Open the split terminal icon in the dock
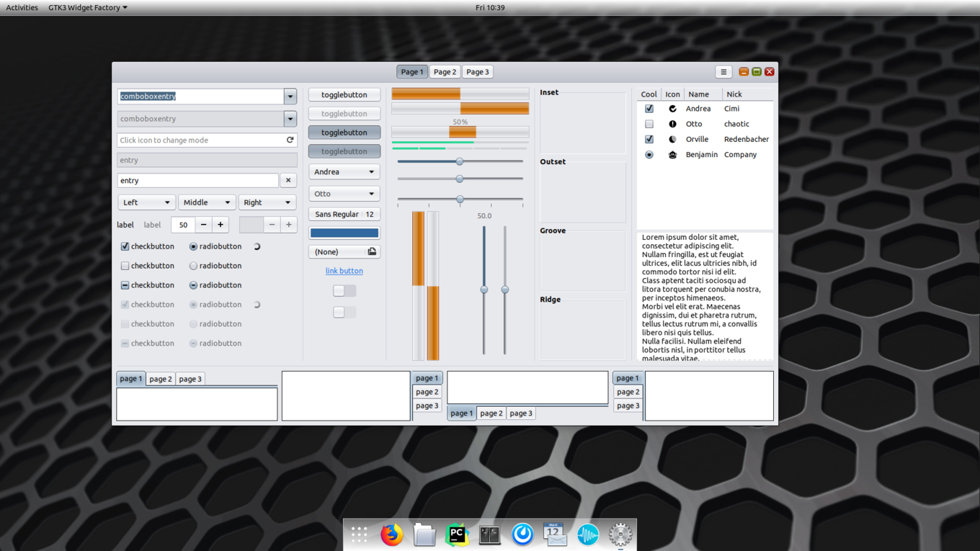 coord(489,534)
